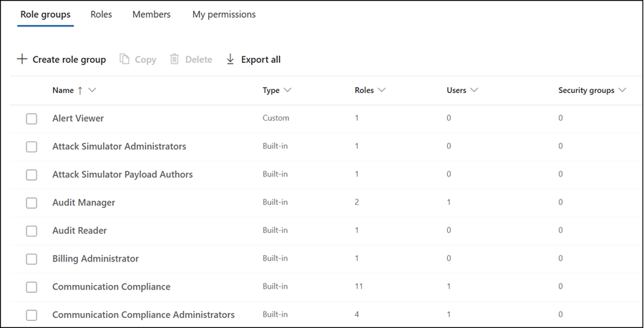Open the Type column filter chevron

[288, 90]
